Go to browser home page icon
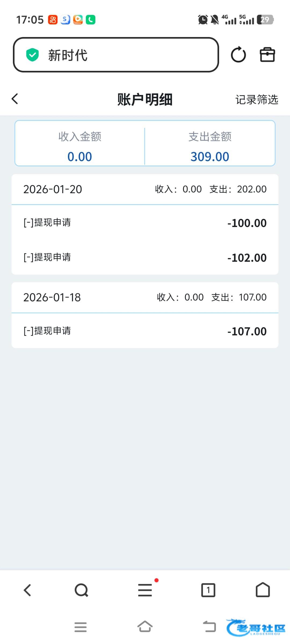The image size is (290, 644). (263, 590)
